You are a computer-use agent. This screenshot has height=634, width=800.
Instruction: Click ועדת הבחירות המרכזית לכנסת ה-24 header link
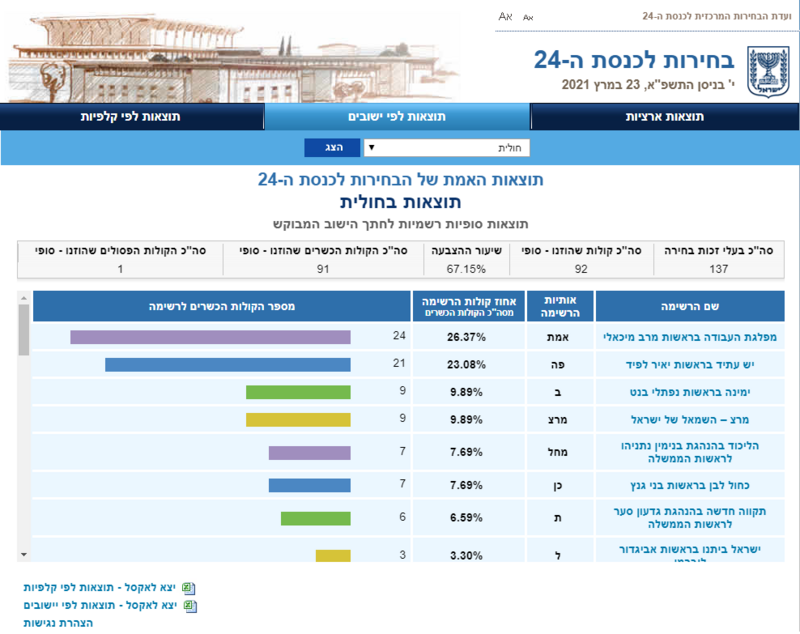(x=716, y=16)
